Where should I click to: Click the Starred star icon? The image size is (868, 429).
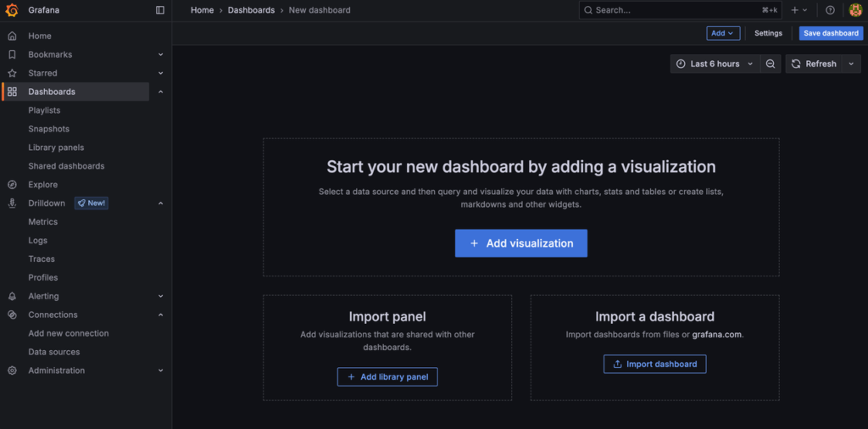(12, 73)
